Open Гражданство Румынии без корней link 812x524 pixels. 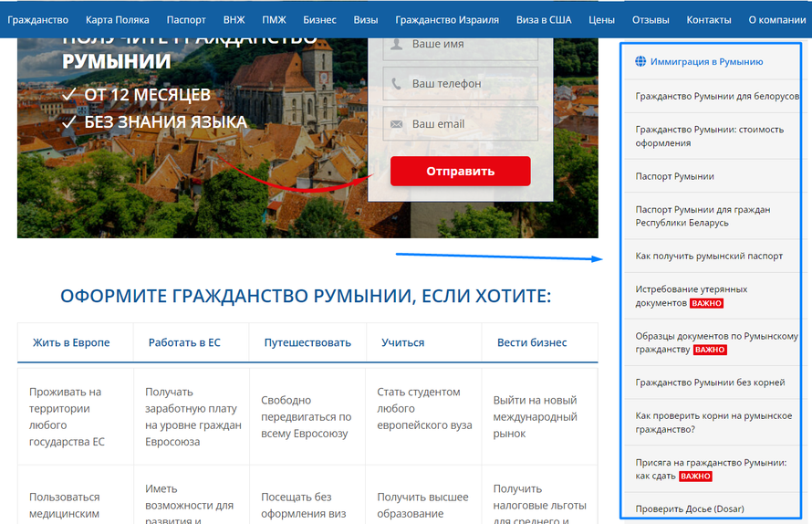[x=710, y=383]
